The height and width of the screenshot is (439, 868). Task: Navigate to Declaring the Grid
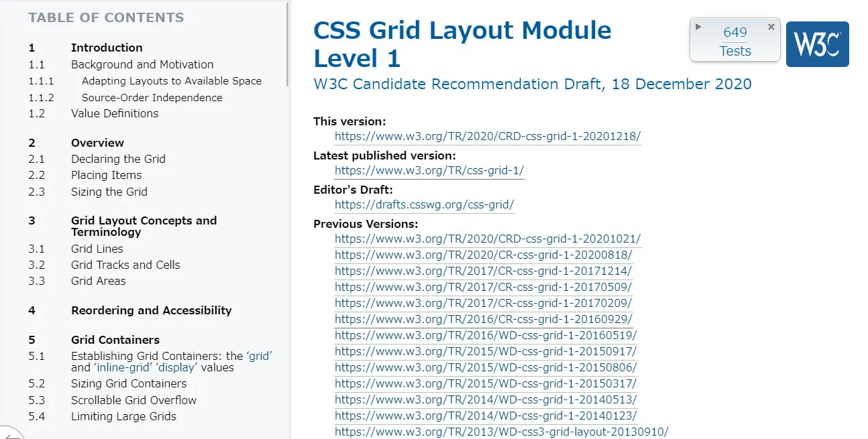118,159
